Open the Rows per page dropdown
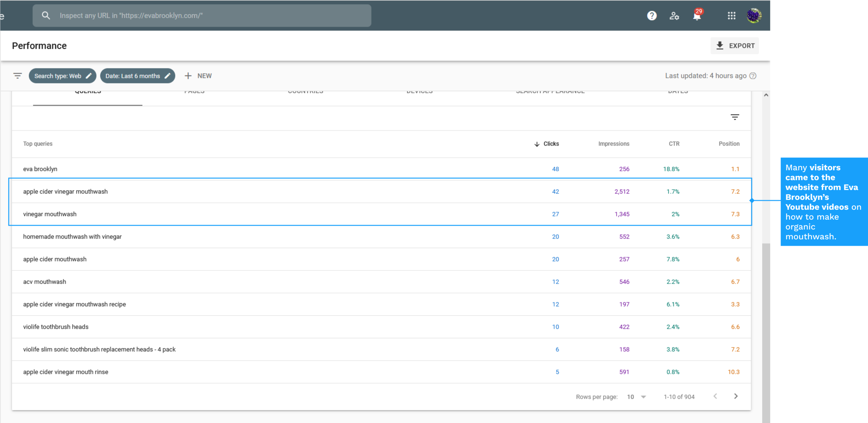This screenshot has width=868, height=423. point(636,397)
